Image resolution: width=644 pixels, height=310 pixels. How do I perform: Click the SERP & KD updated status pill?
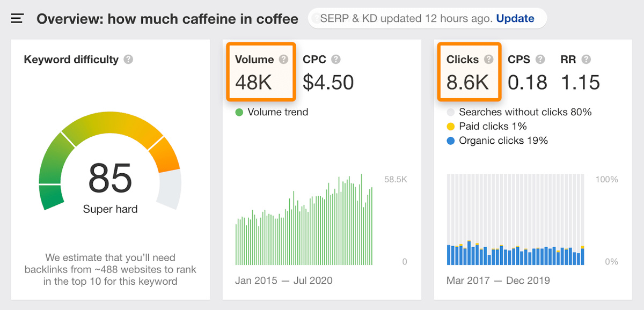[x=406, y=19]
